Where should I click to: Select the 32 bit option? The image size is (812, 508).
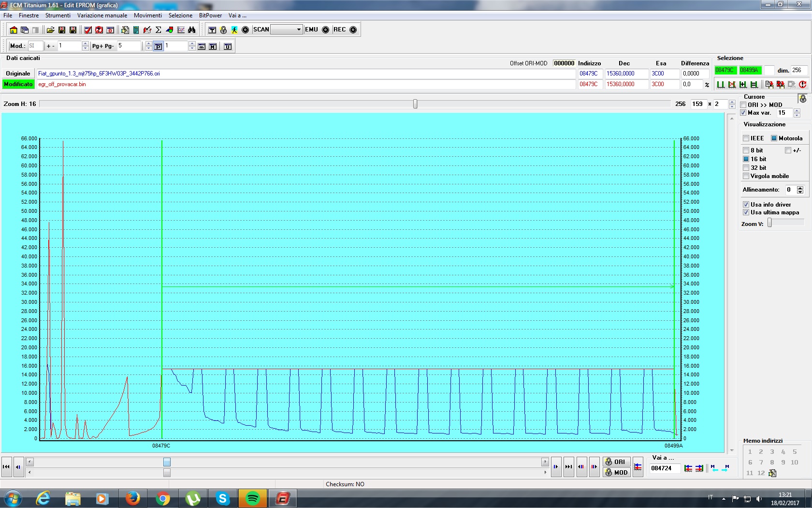point(746,168)
